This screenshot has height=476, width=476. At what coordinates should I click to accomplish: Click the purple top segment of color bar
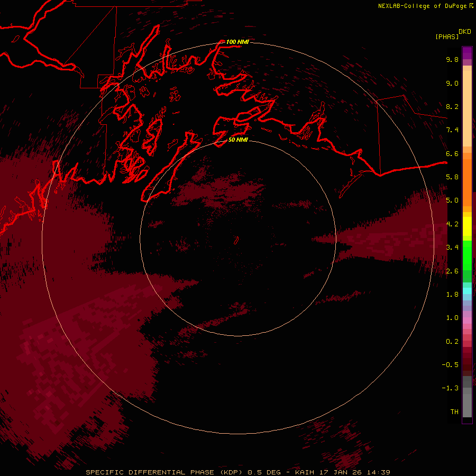pos(467,53)
